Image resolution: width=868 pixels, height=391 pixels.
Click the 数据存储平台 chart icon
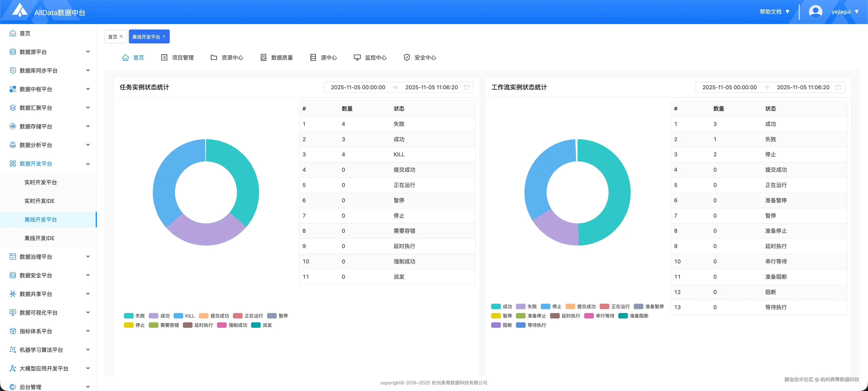pyautogui.click(x=13, y=126)
